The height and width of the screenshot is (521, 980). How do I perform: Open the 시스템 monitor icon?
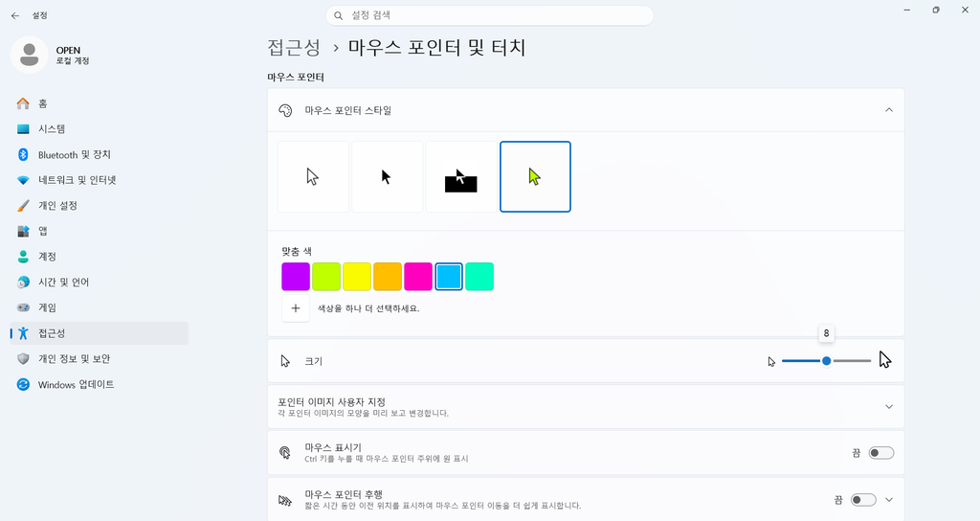pyautogui.click(x=23, y=129)
